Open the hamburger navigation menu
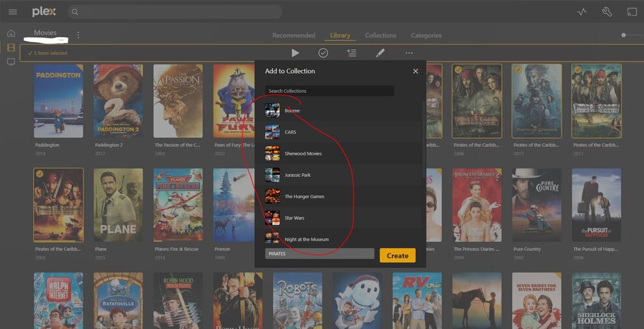644x329 pixels. [13, 12]
